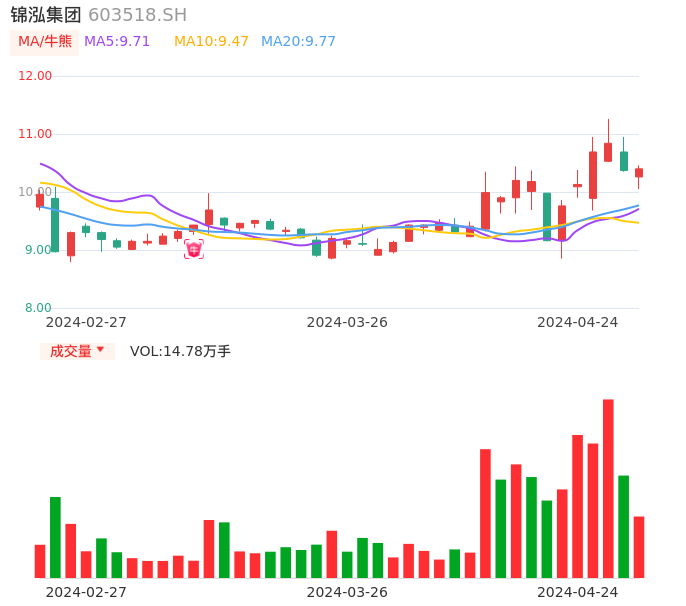This screenshot has height=606, width=686.
Task: Click the 8.00 price axis label
Action: pyautogui.click(x=39, y=308)
